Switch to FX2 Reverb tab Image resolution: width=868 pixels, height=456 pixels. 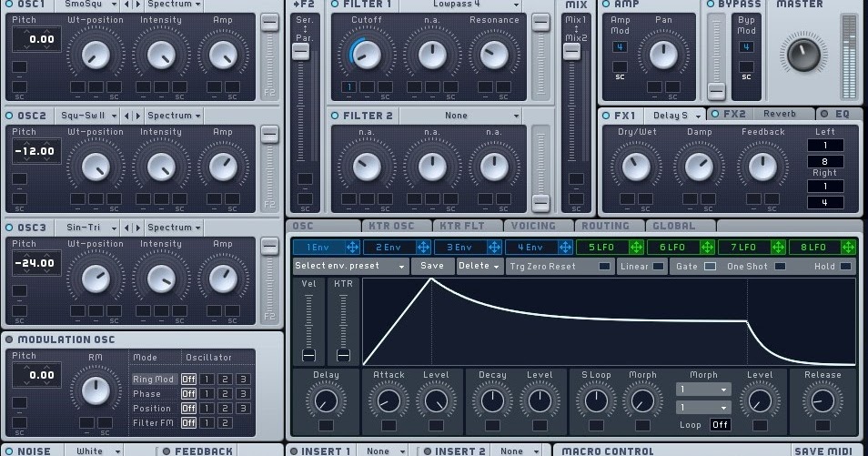pos(762,114)
